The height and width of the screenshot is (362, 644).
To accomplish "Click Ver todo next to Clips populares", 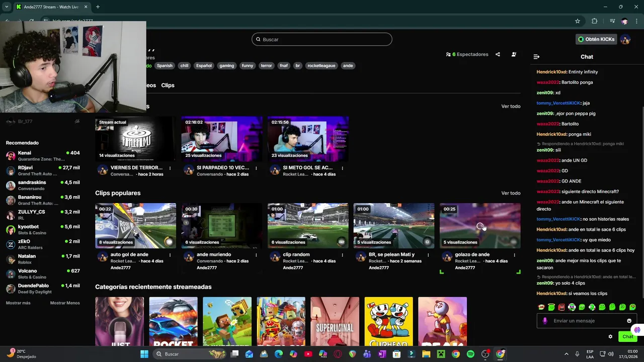I will pos(511,194).
